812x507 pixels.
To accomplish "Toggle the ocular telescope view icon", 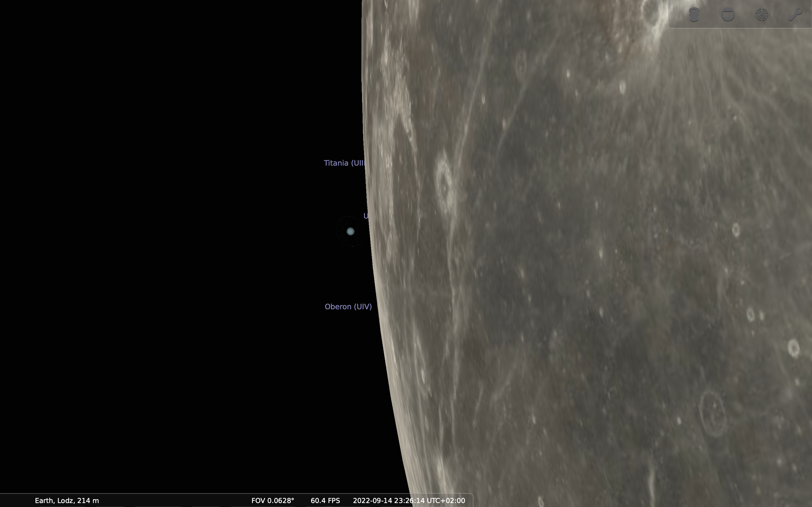I will (694, 14).
